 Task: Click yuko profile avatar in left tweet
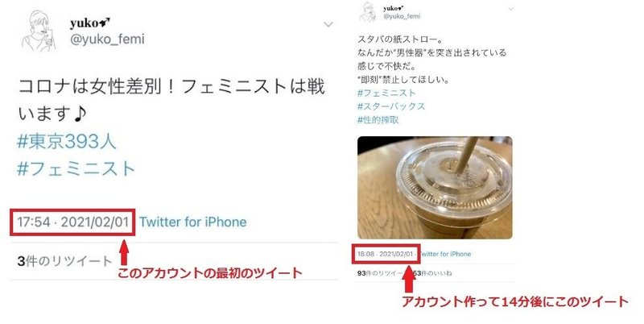[x=38, y=31]
